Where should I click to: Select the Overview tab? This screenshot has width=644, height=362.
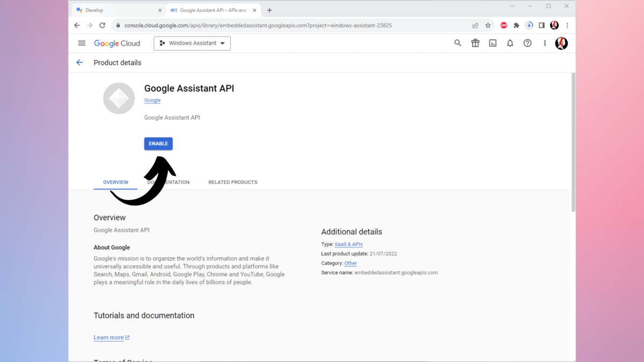tap(115, 182)
